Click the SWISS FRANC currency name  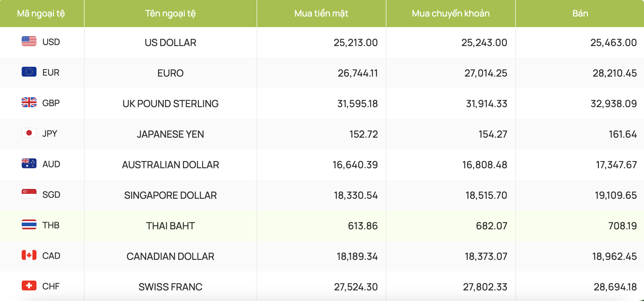(170, 287)
